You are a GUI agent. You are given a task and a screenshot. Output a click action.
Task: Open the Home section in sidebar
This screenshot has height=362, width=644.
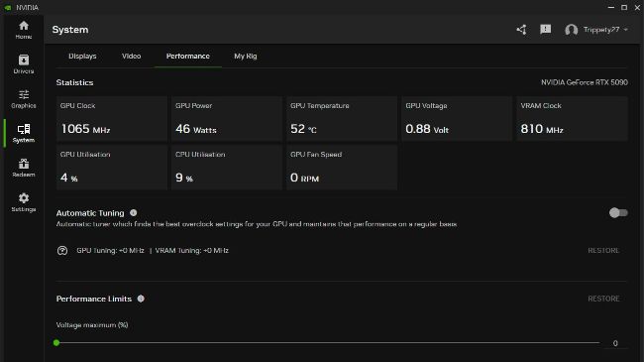[x=24, y=30]
